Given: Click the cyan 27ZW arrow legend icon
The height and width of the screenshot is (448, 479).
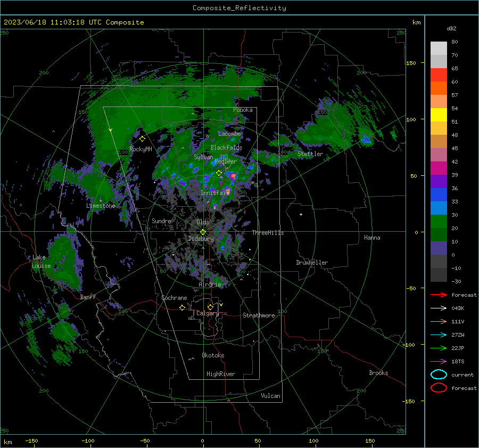Looking at the screenshot, I should pos(439,335).
